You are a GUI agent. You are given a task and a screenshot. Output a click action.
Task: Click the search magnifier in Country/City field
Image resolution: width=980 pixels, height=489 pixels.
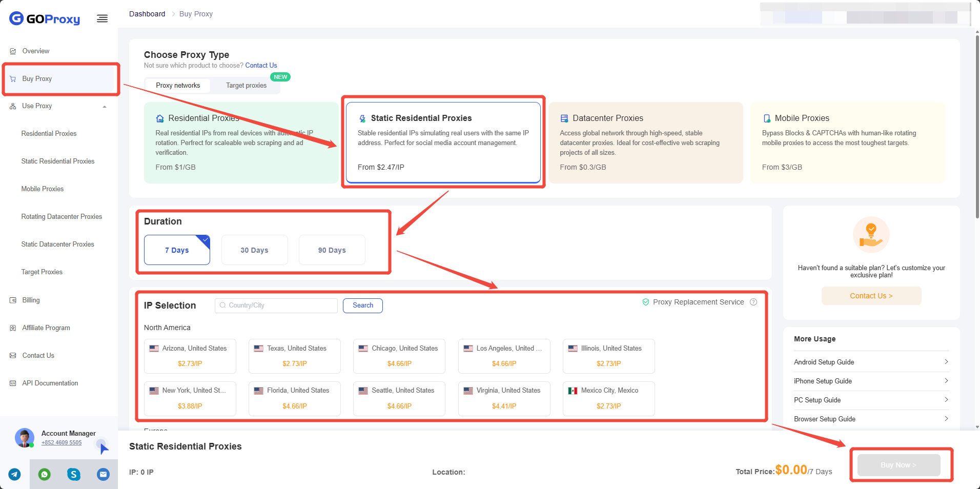click(222, 305)
